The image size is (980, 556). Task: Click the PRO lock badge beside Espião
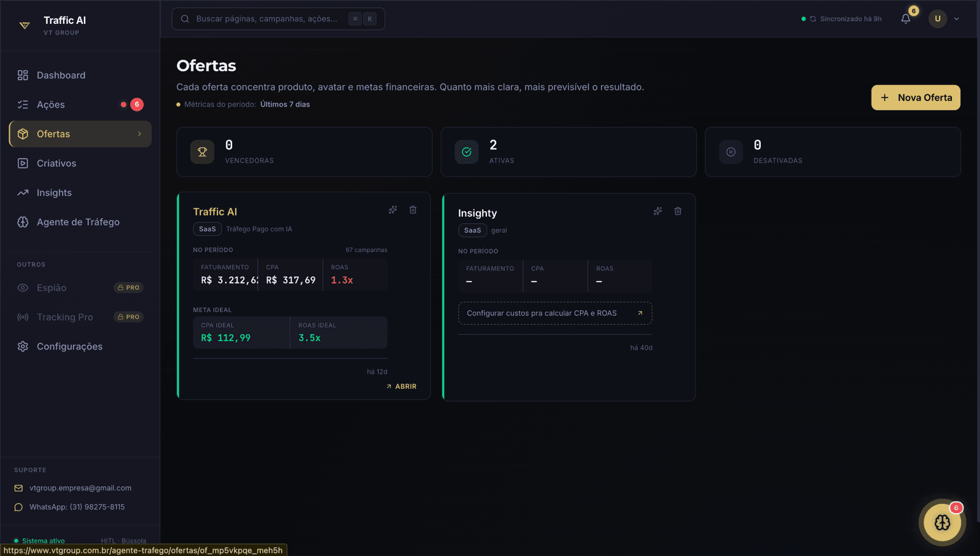(x=129, y=288)
